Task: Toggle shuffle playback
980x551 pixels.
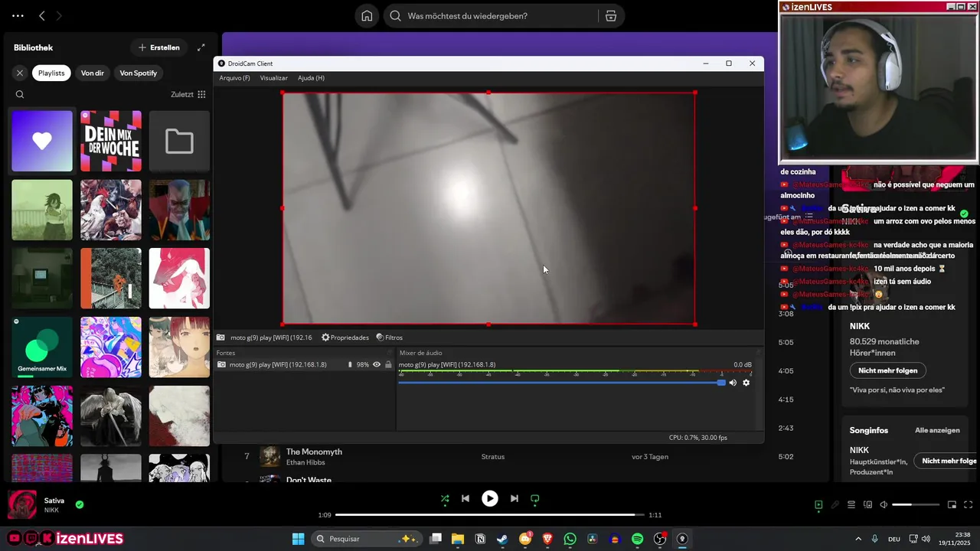Action: click(x=445, y=499)
